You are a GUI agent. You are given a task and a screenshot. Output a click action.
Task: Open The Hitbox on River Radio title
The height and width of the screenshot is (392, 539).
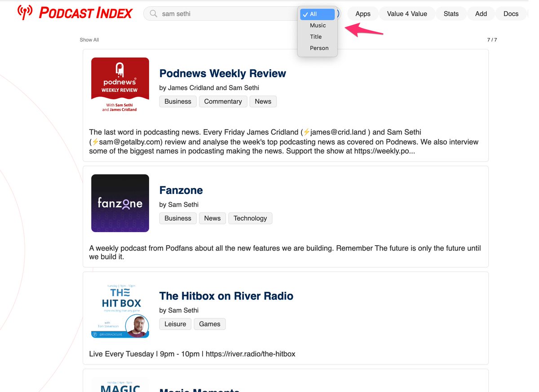point(226,296)
